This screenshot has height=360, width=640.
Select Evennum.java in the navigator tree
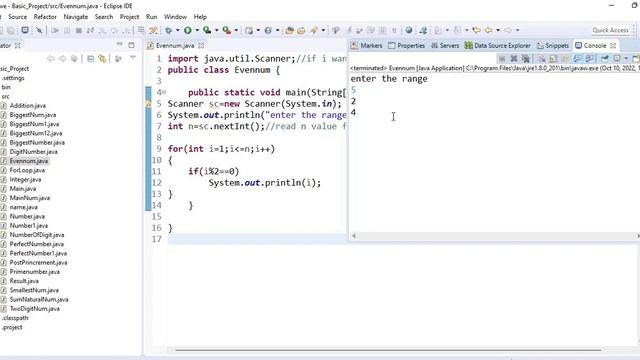(29, 161)
